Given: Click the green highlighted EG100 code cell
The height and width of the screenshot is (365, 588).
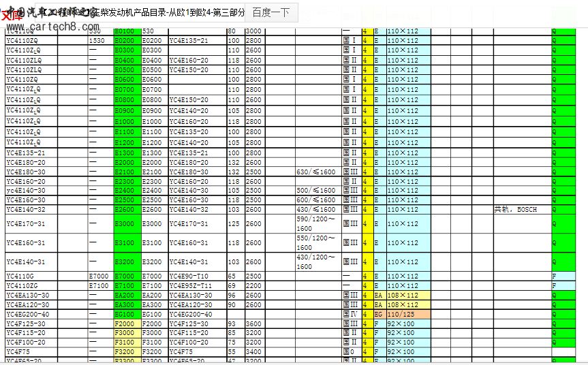Looking at the screenshot, I should (127, 315).
